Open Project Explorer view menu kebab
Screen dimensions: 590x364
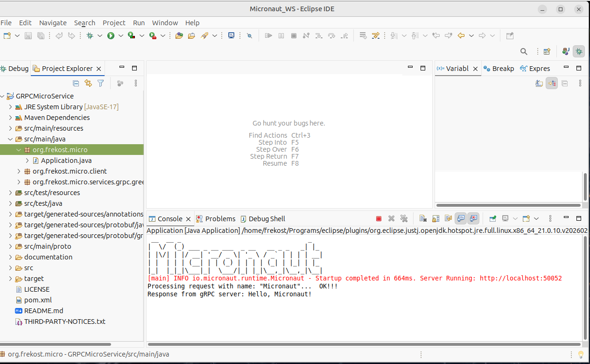coord(136,83)
